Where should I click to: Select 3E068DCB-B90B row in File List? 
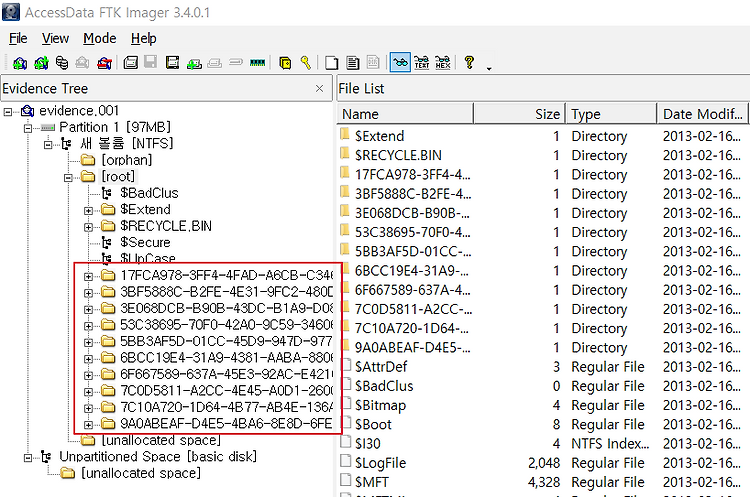[x=543, y=213]
